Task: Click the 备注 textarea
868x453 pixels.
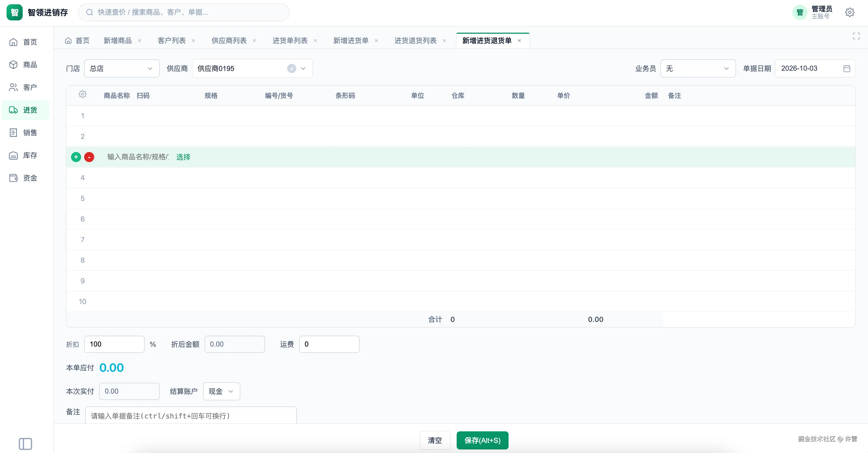Action: point(191,415)
